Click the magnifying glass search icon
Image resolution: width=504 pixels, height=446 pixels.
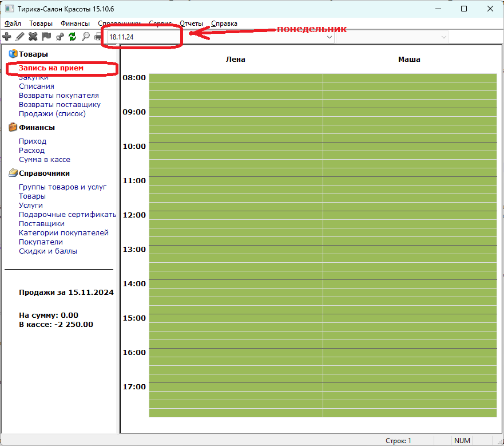(x=85, y=37)
